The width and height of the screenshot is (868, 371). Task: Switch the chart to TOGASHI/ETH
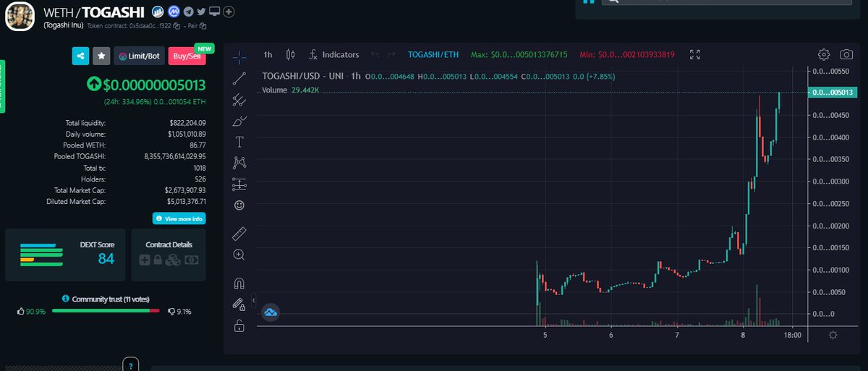point(432,54)
